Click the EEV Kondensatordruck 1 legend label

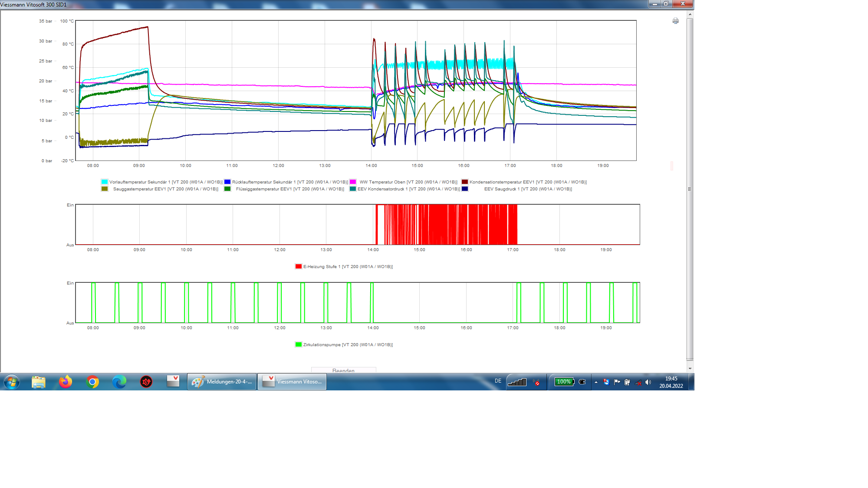click(408, 189)
